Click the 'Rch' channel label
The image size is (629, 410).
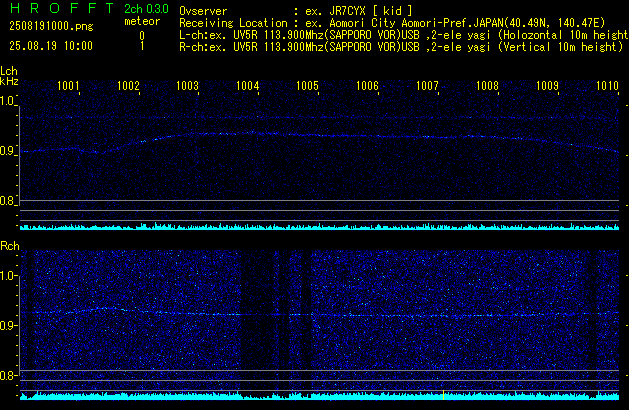pos(10,246)
